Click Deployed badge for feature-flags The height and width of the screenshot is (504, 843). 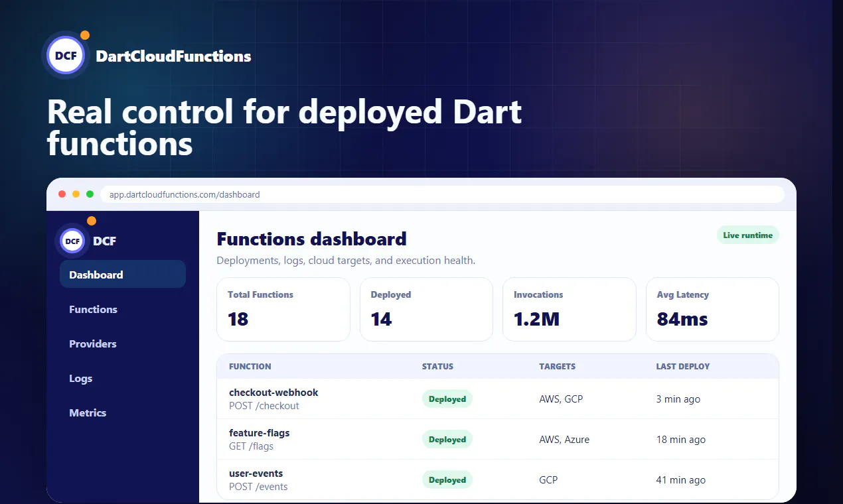[447, 439]
